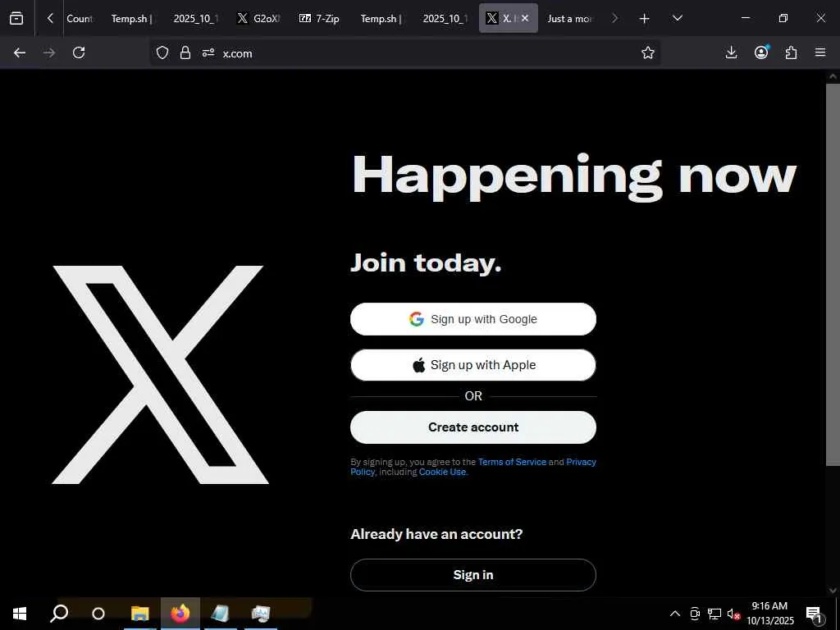Bookmark this page with star icon

(x=648, y=52)
